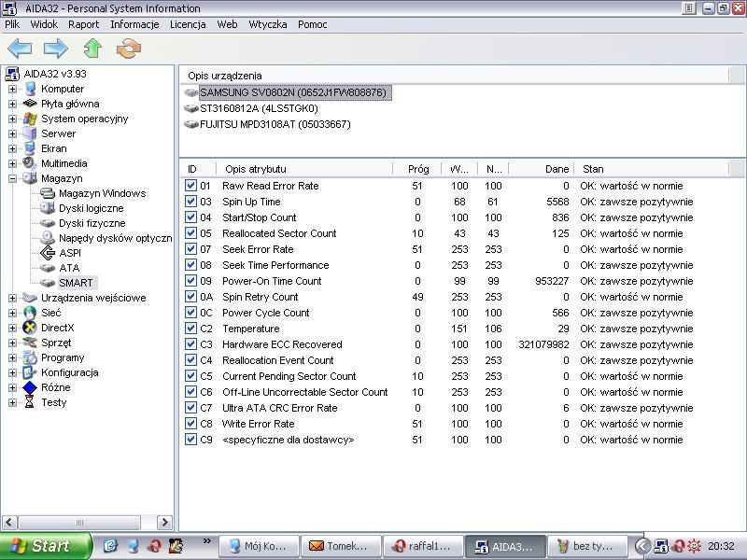Viewport: 747px width, 560px height.
Task: Expand the Płyta główna tree node
Action: click(x=12, y=104)
